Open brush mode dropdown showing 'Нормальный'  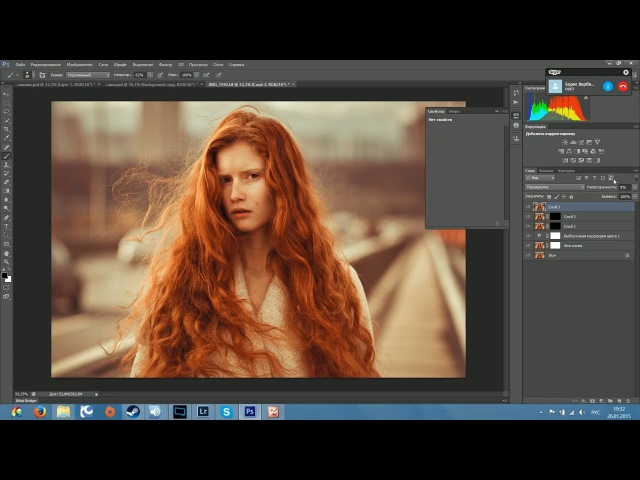88,75
